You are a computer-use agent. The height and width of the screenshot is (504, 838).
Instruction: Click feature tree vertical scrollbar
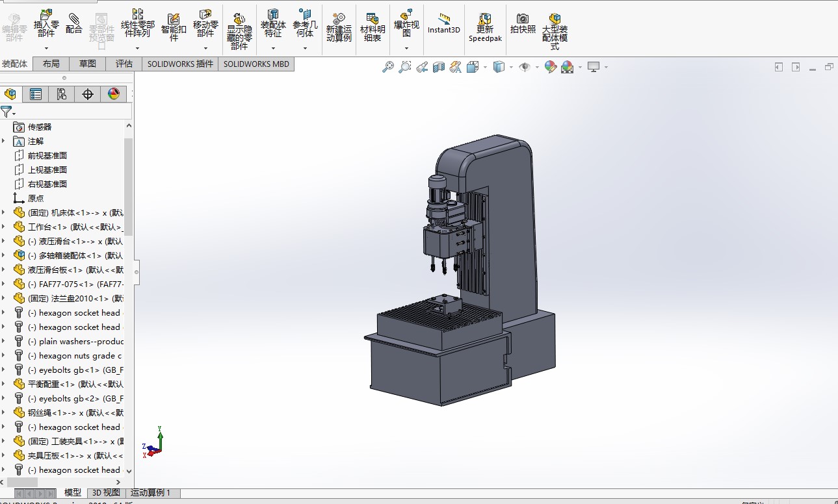click(x=129, y=187)
